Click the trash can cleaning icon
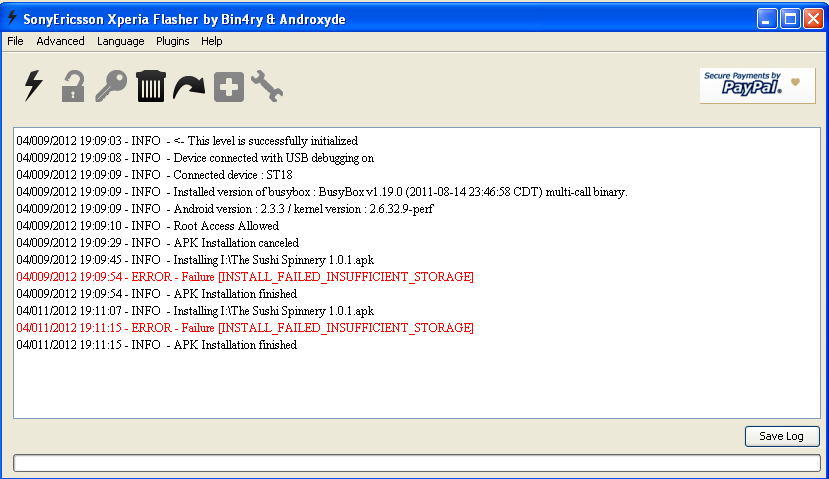This screenshot has width=829, height=479. [151, 86]
